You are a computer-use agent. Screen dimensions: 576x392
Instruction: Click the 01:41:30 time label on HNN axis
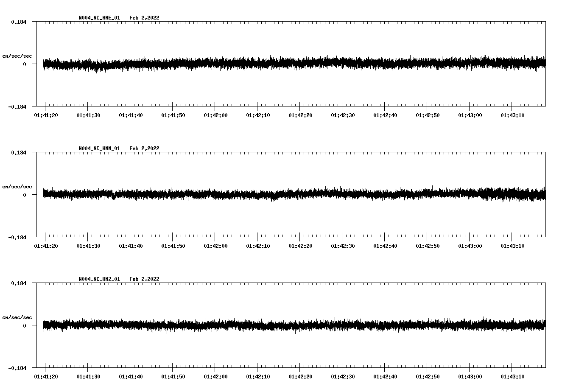88,246
